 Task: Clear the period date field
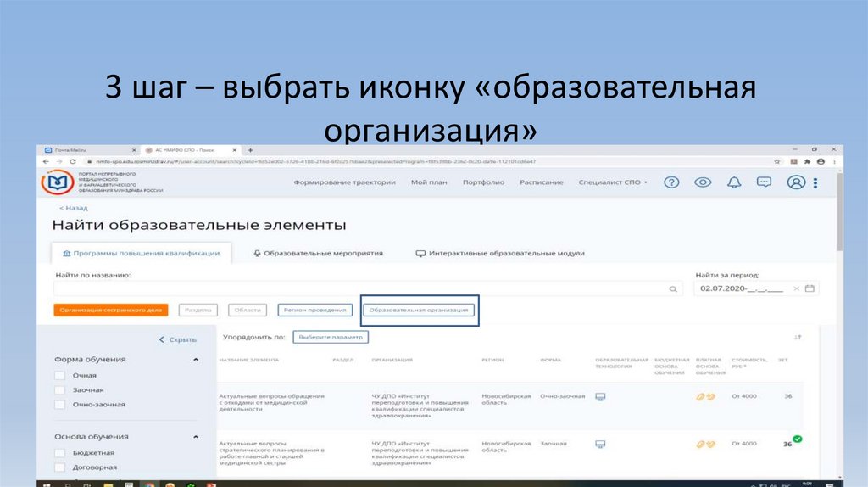796,288
